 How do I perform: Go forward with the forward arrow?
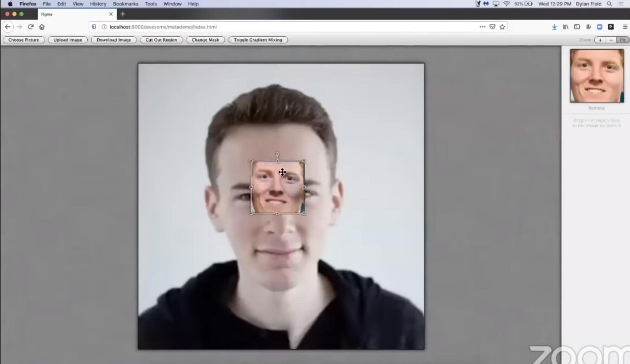tap(19, 27)
